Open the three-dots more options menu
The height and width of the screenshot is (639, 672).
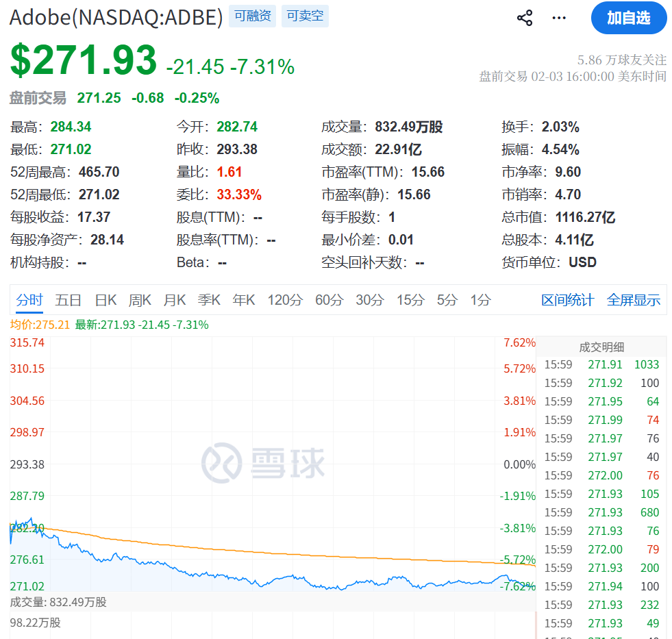click(559, 18)
